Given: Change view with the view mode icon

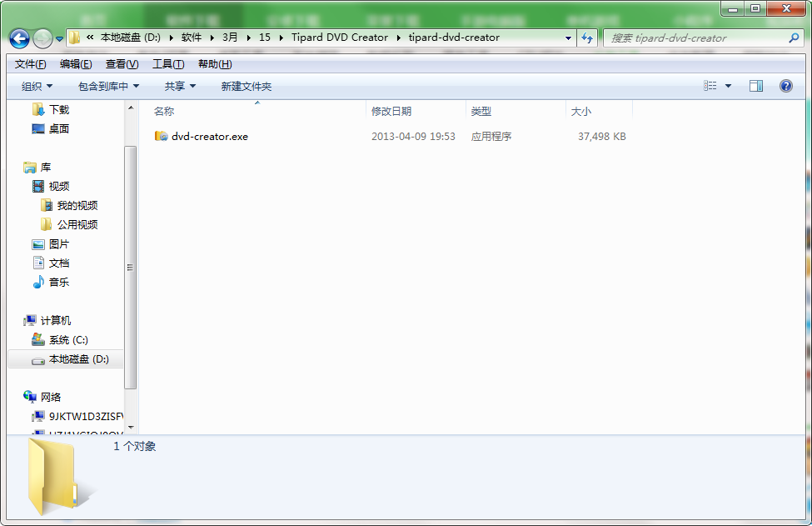Looking at the screenshot, I should tap(710, 86).
